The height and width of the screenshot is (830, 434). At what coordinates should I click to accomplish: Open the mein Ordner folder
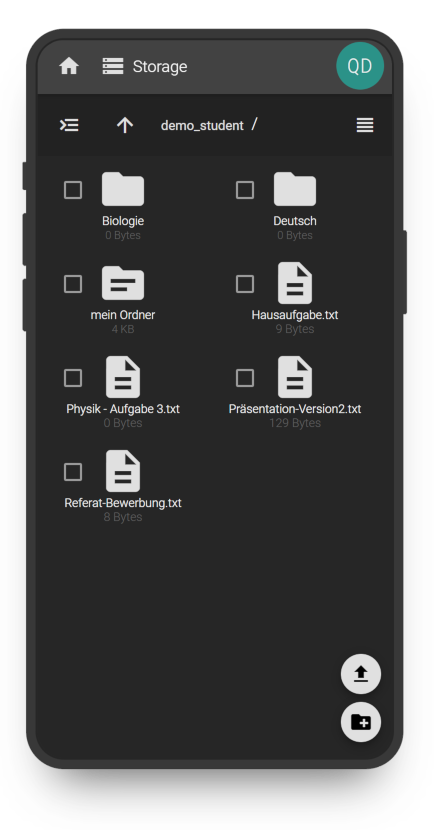pyautogui.click(x=123, y=283)
